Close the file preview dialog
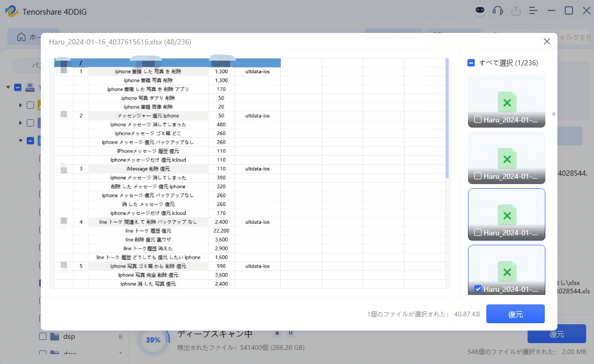This screenshot has height=364, width=594. (546, 41)
